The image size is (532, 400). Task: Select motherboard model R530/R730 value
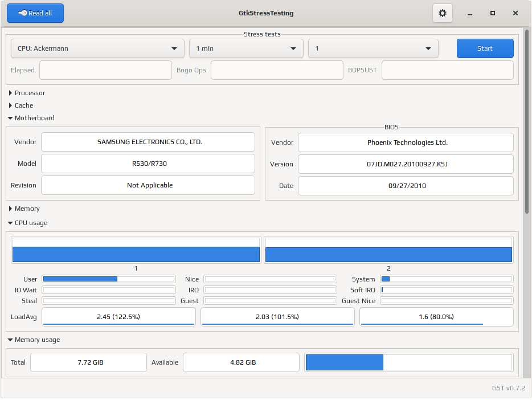[x=148, y=164]
